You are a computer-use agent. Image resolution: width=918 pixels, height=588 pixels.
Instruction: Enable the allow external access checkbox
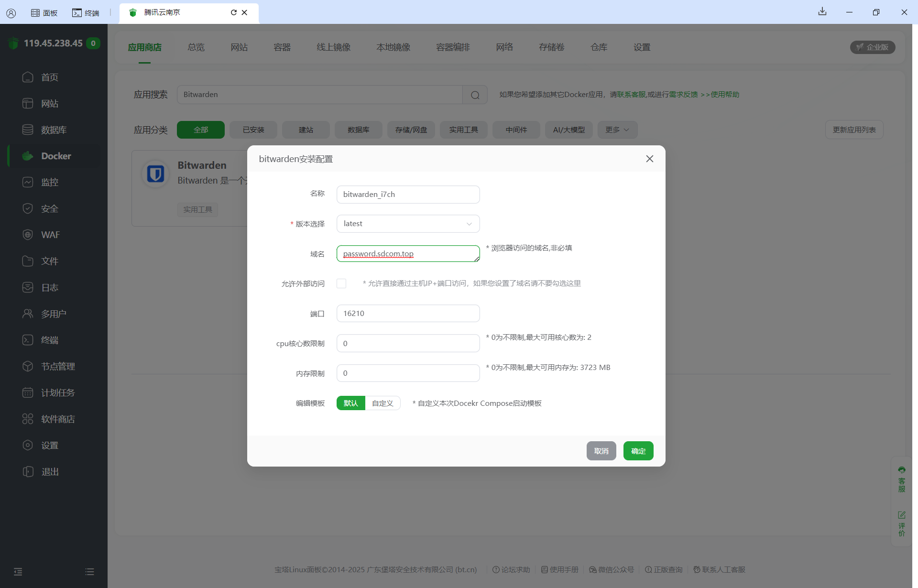(341, 283)
